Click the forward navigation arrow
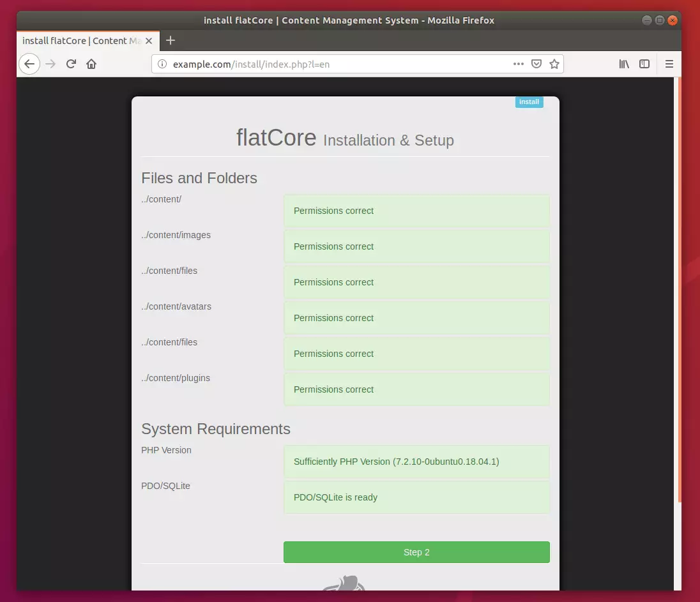The height and width of the screenshot is (602, 700). click(50, 64)
